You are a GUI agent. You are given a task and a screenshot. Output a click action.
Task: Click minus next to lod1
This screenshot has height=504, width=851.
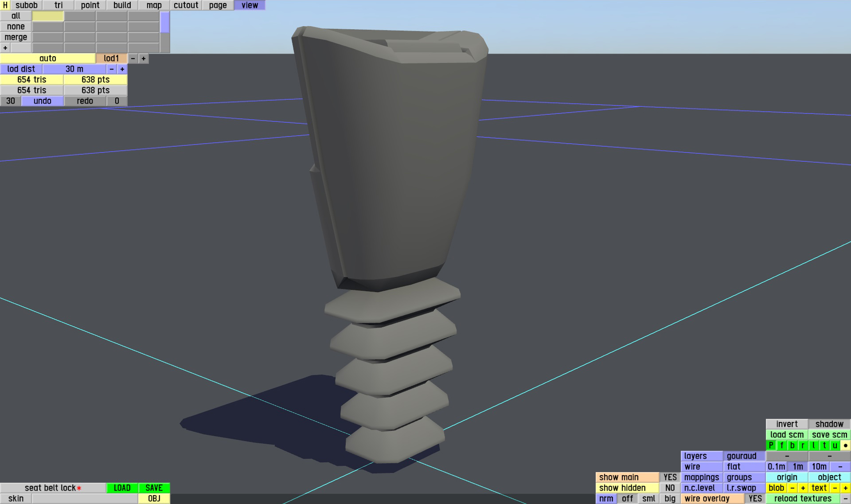point(133,59)
